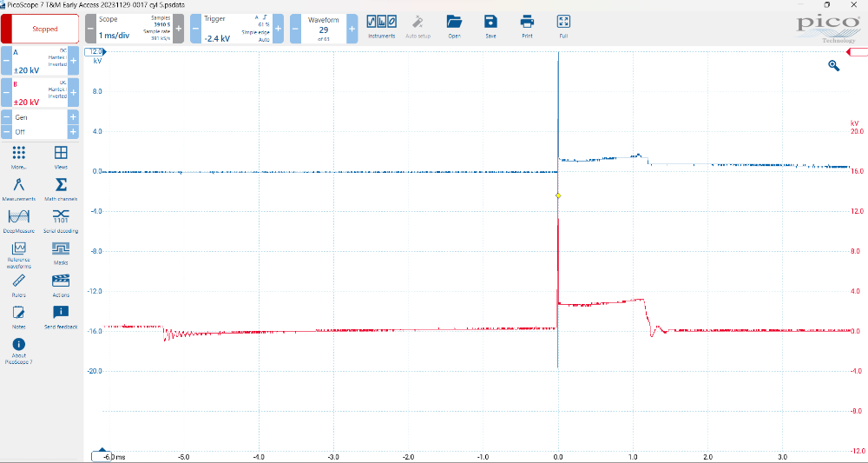This screenshot has height=463, width=868.
Task: Go to previous waveform with minus
Action: [x=295, y=29]
